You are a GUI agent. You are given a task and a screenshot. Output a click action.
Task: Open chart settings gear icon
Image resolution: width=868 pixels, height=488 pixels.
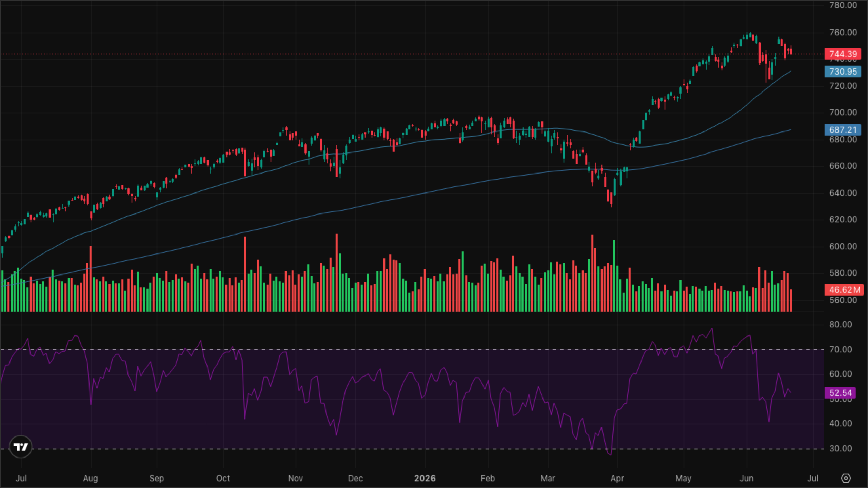846,478
